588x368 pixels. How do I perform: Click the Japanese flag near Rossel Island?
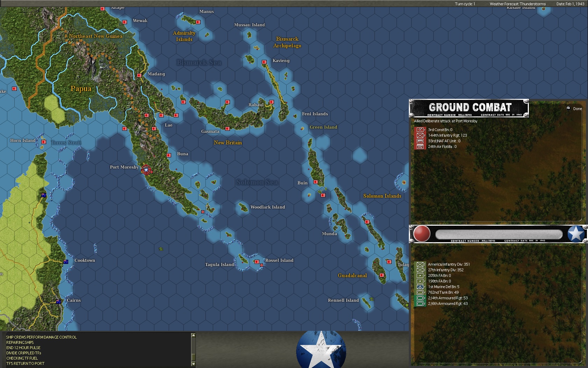tap(257, 262)
